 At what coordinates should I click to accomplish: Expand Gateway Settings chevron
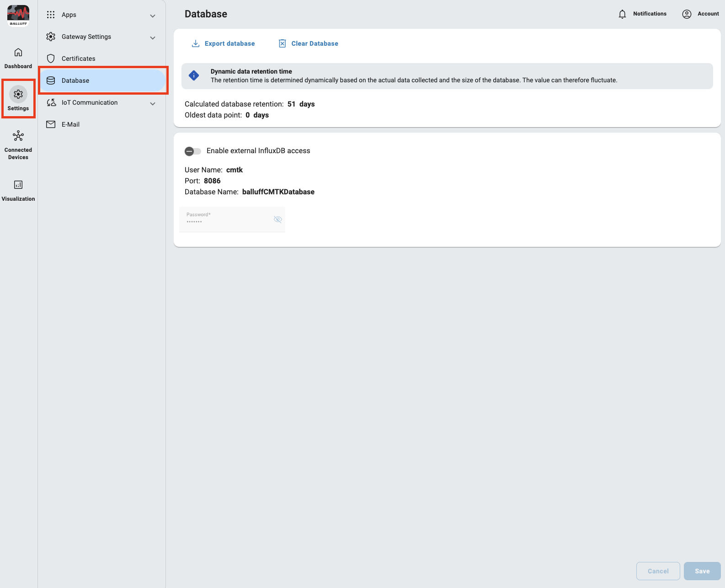(153, 38)
